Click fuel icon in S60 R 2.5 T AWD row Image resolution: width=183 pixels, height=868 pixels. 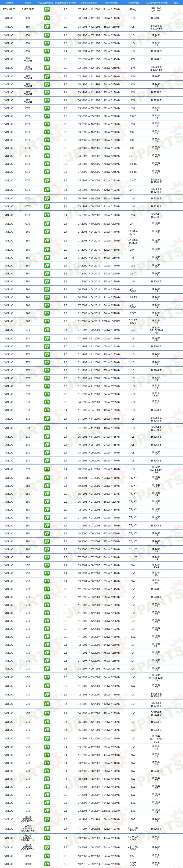pyautogui.click(x=47, y=321)
